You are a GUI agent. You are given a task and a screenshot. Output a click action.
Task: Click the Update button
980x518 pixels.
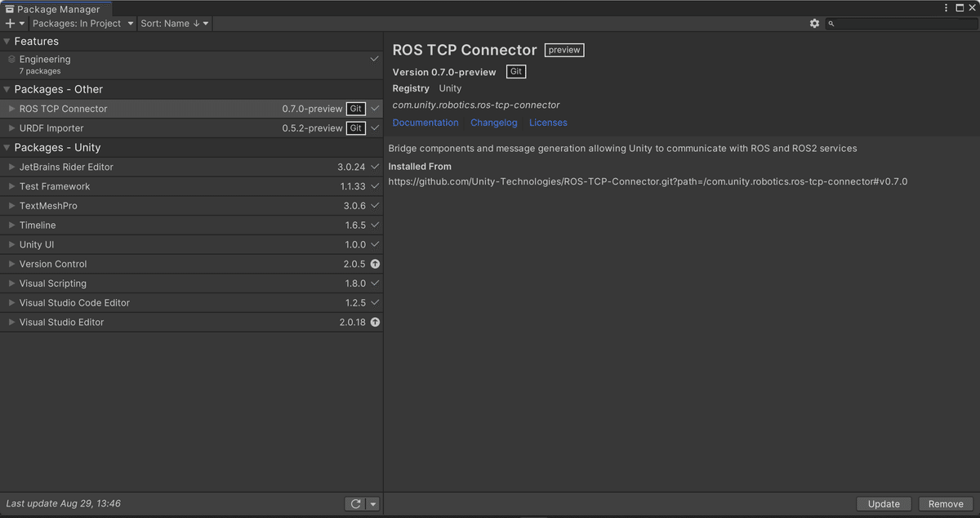pyautogui.click(x=884, y=504)
